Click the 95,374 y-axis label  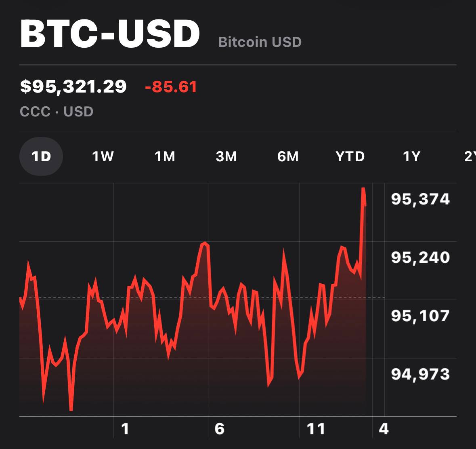click(x=420, y=199)
